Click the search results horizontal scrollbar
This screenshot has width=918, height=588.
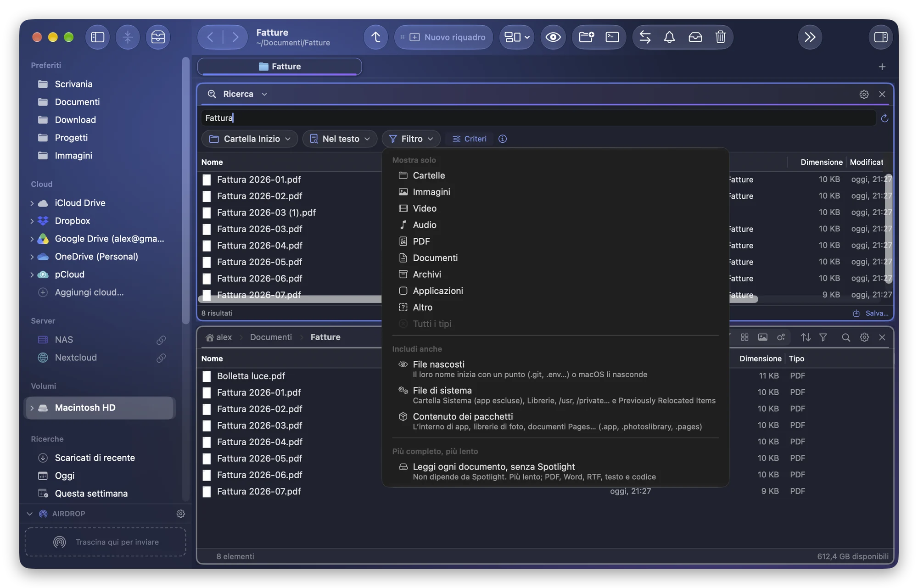(x=477, y=299)
